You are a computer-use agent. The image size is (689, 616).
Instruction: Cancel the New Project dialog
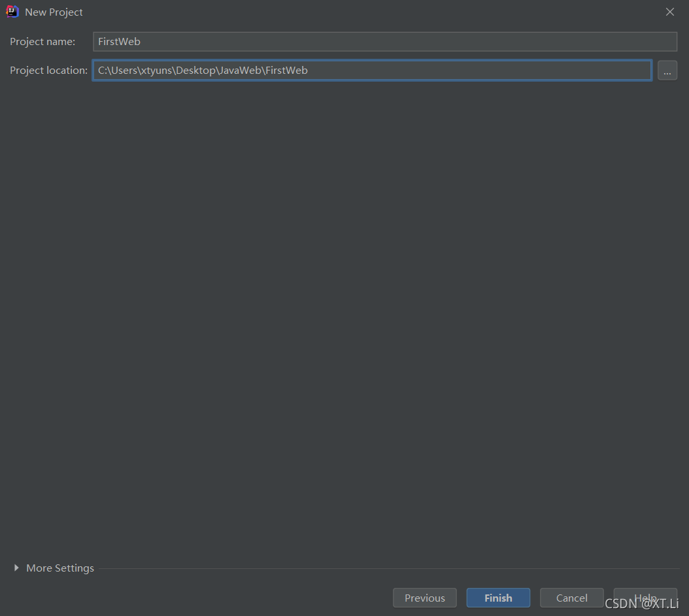click(x=572, y=598)
